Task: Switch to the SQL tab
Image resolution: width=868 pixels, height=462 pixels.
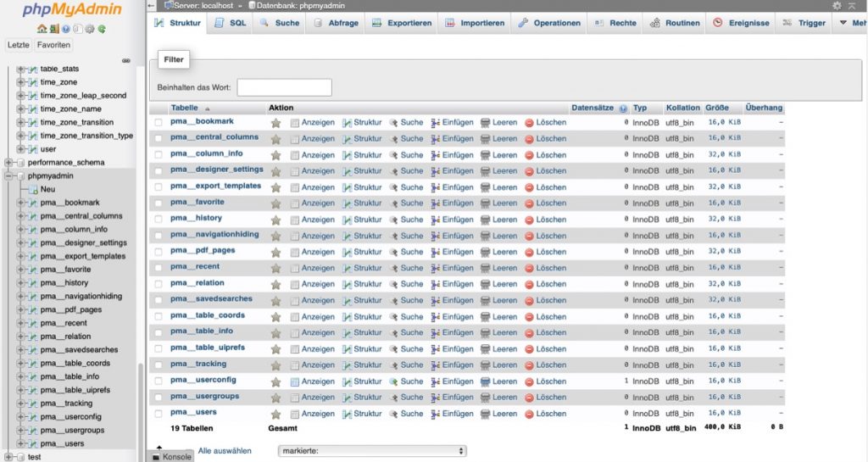Action: coord(230,23)
